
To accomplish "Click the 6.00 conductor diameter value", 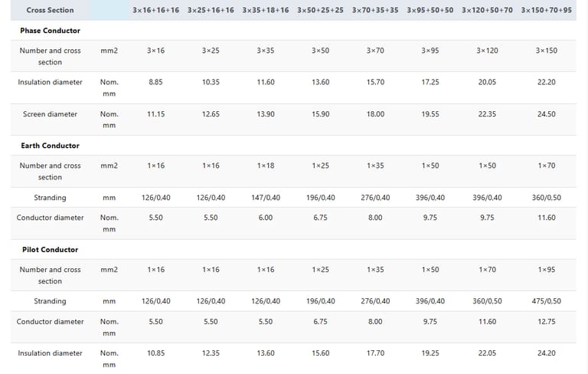I will [266, 218].
